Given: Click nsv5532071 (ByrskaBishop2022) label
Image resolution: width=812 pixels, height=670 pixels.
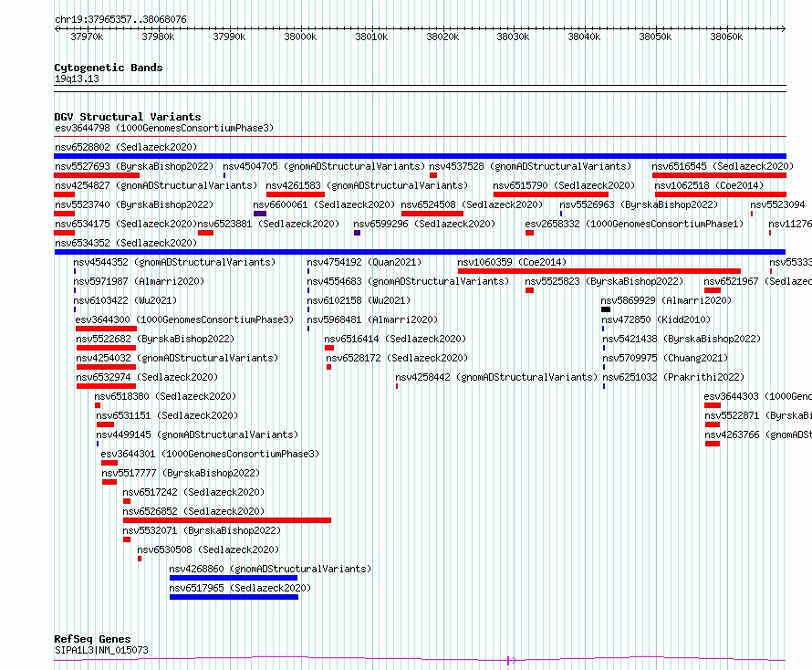Looking at the screenshot, I should point(202,530).
